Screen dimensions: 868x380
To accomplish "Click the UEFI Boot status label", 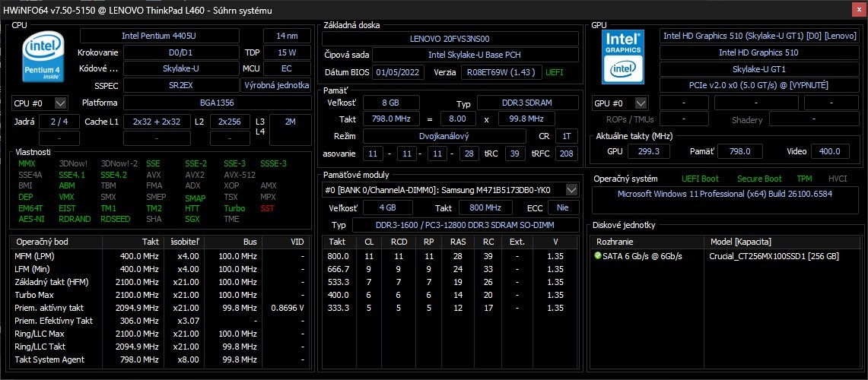I will [699, 179].
